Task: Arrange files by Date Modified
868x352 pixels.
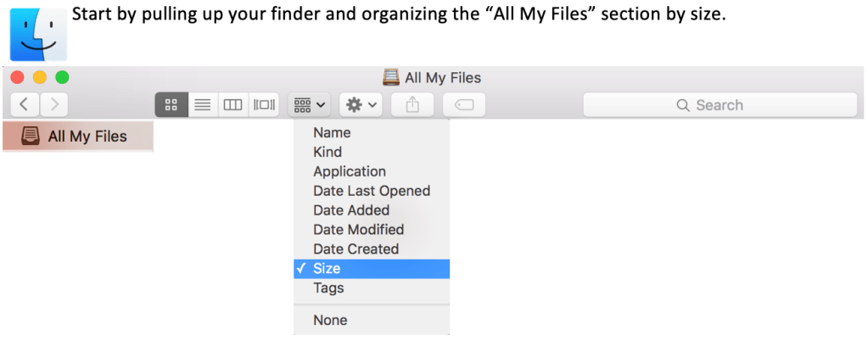Action: tap(358, 229)
